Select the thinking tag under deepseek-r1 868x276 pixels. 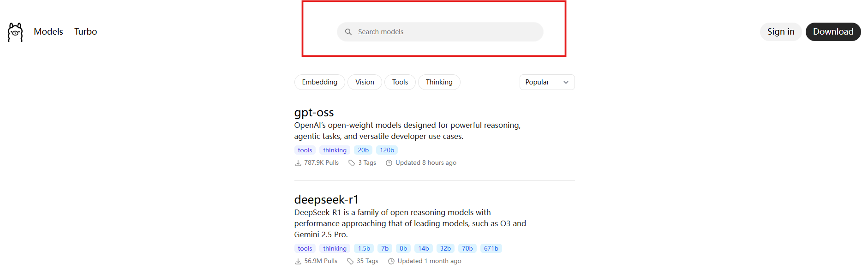[335, 248]
